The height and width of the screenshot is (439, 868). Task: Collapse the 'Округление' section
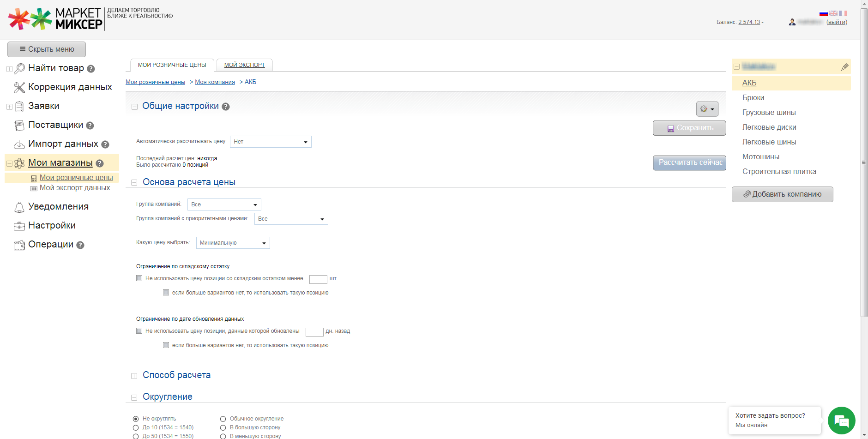coord(134,397)
